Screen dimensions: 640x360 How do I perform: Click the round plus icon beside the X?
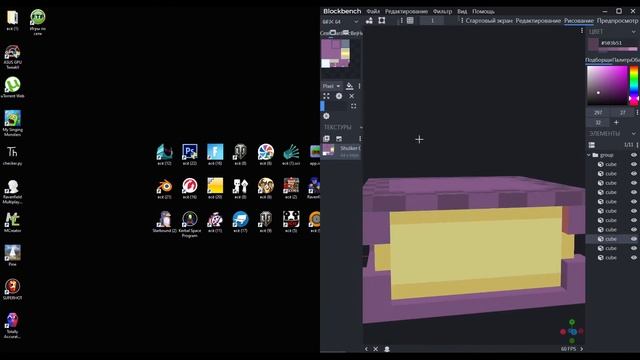339,96
